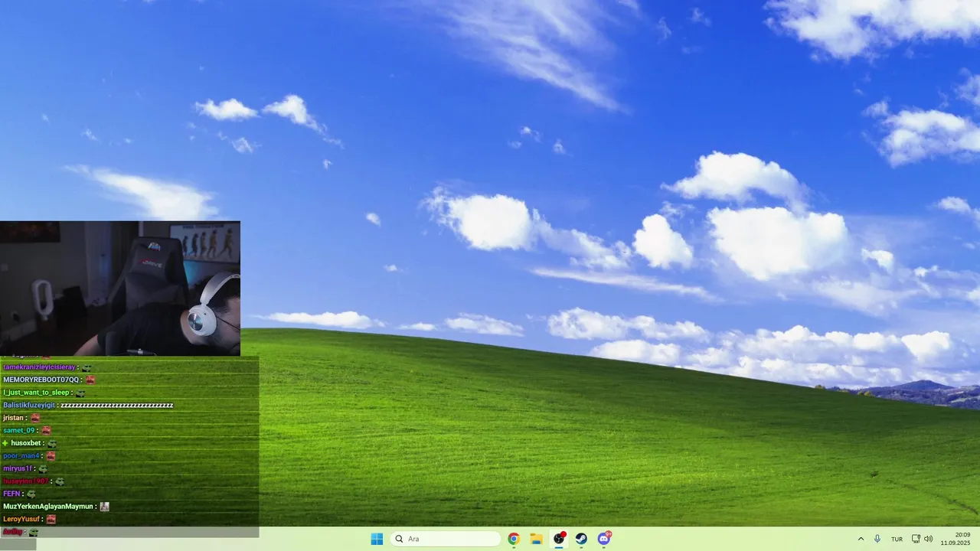Click the image emote after MuzYerkenAglayanMaymun
980x551 pixels.
[x=105, y=507]
